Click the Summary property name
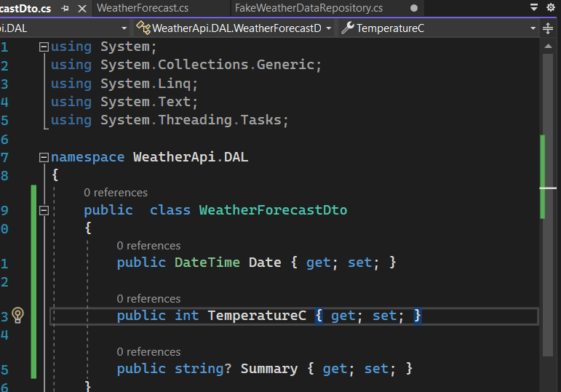Screen dimensions: 561x392 [x=269, y=369]
